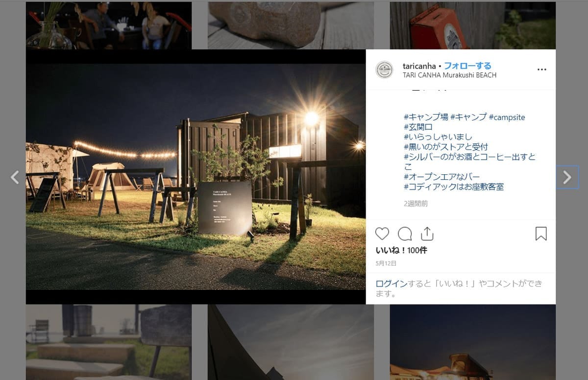This screenshot has width=588, height=380.
Task: Open the #キャンプ場 hashtag
Action: (x=426, y=117)
